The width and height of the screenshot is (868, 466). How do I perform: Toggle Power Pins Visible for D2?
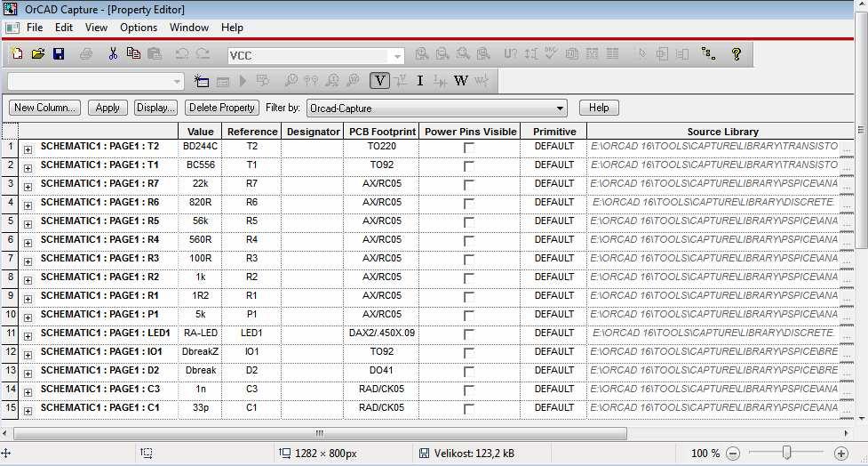pos(469,371)
